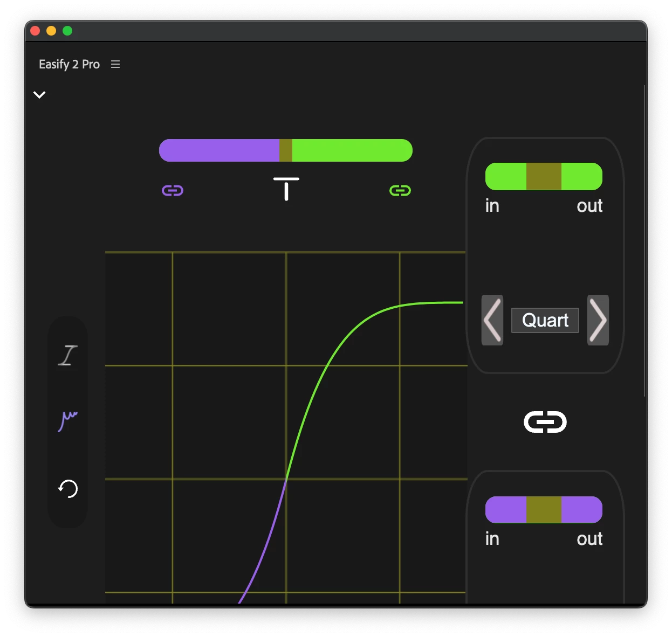Image resolution: width=672 pixels, height=637 pixels.
Task: Click the 'out' label under purple slider
Action: point(589,539)
